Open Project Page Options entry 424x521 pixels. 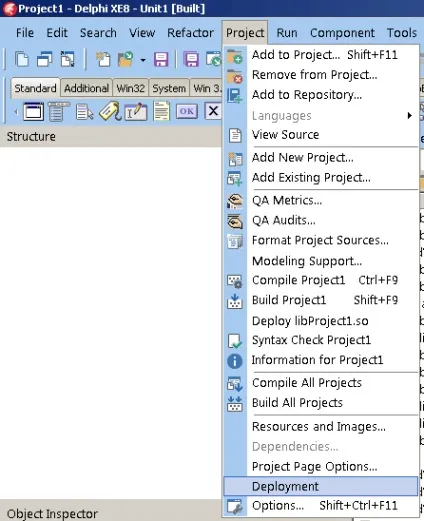click(321, 467)
